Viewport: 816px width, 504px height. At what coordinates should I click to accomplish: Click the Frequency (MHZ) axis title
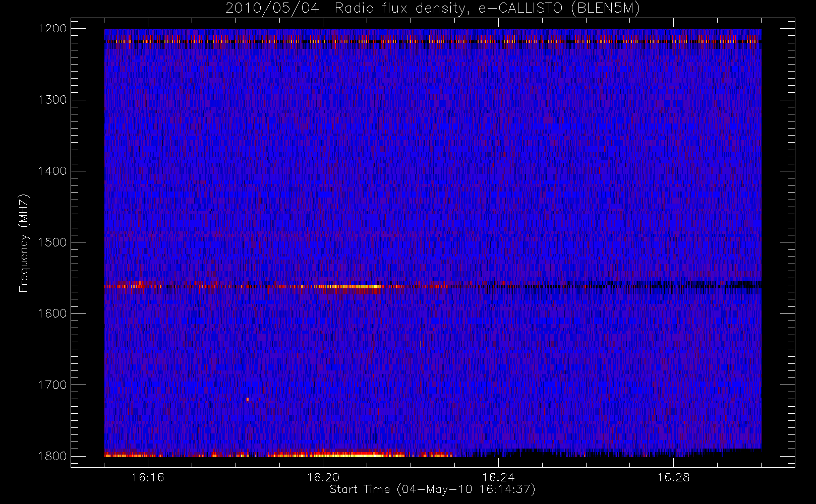click(24, 243)
